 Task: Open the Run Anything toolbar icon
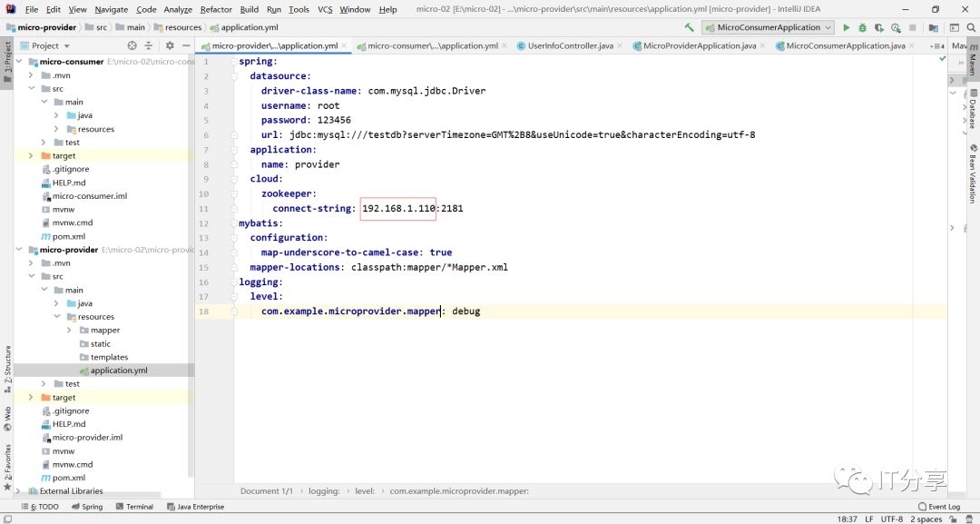955,27
